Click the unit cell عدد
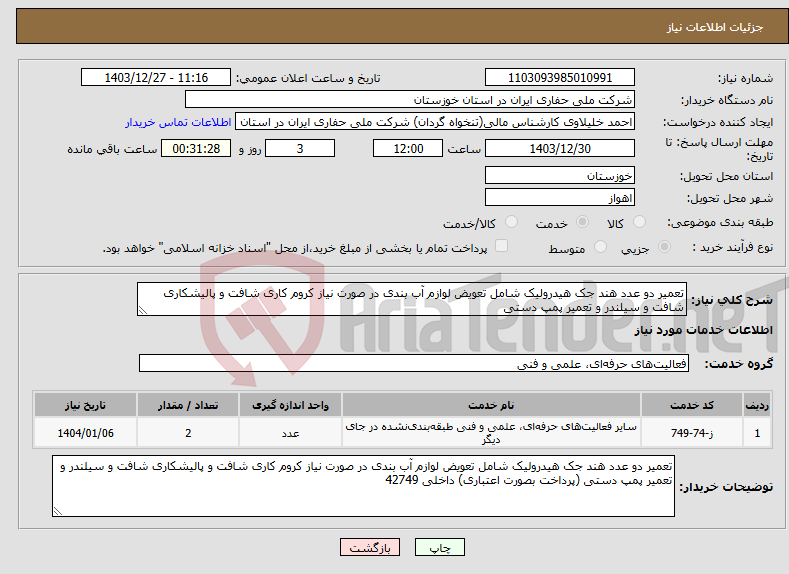789x574 pixels. (x=290, y=433)
